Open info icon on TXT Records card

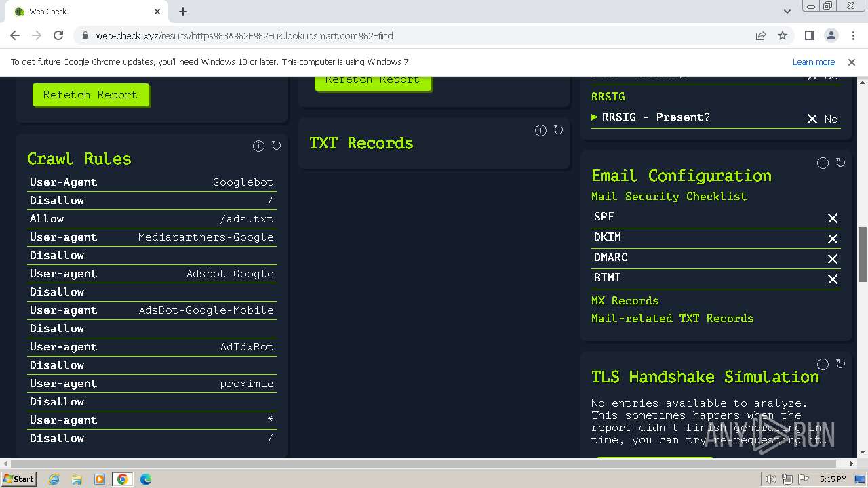(x=540, y=130)
